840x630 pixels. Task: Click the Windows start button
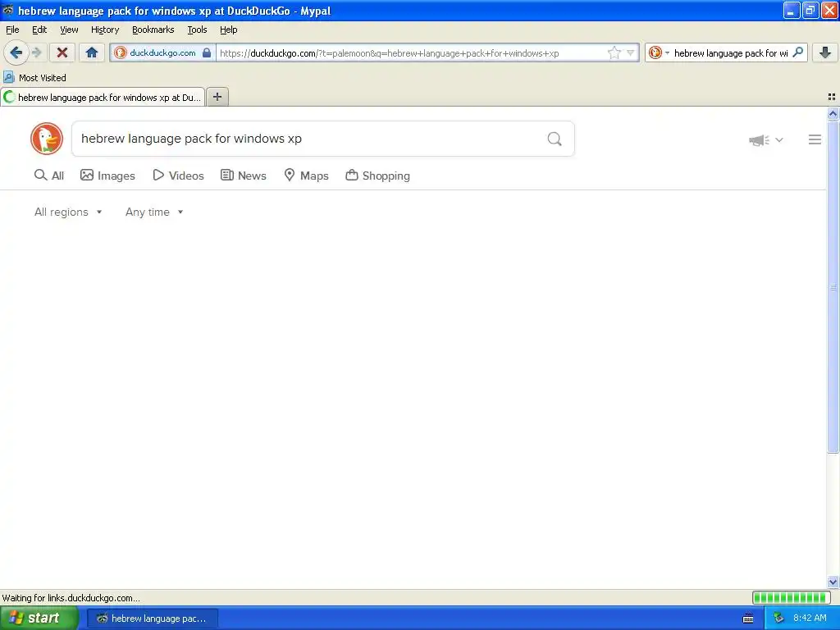(39, 618)
